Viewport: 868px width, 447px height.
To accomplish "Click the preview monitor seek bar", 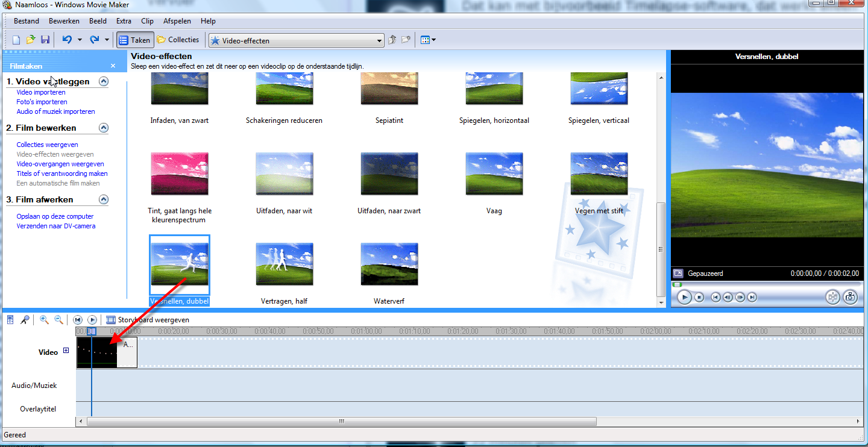I will click(x=766, y=285).
